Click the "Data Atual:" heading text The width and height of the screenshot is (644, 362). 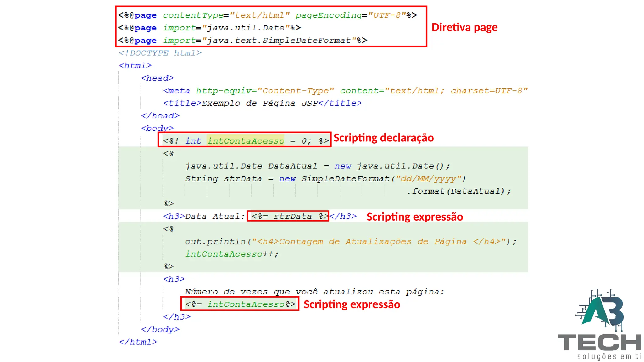215,217
